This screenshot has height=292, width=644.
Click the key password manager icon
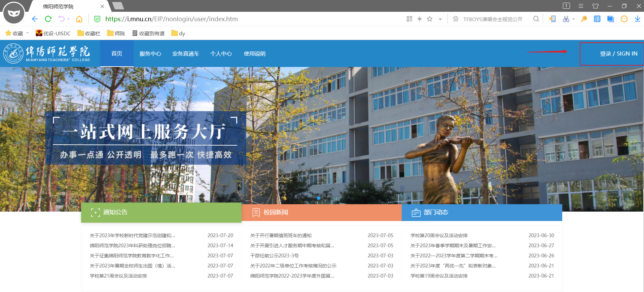[x=584, y=19]
